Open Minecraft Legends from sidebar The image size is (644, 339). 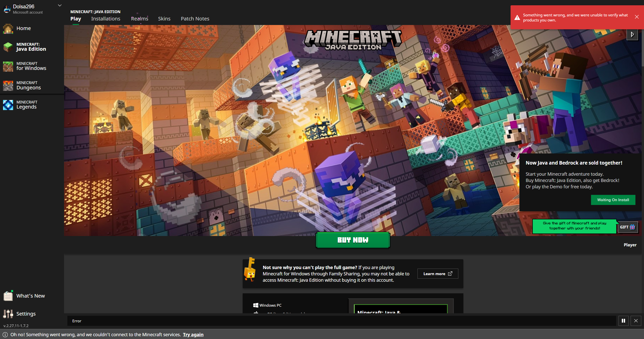[26, 105]
